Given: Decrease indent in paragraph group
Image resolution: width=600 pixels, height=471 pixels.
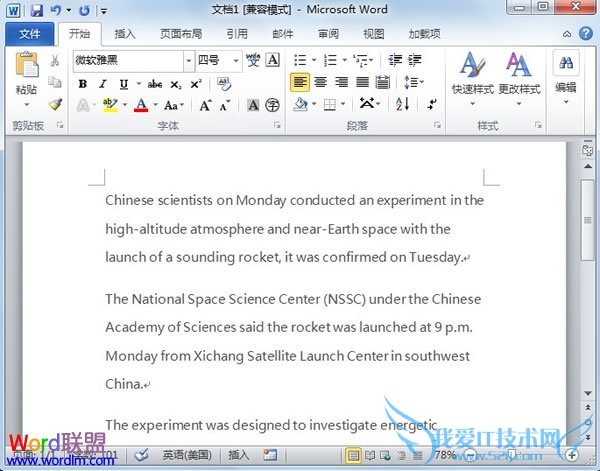Looking at the screenshot, I should tap(395, 60).
